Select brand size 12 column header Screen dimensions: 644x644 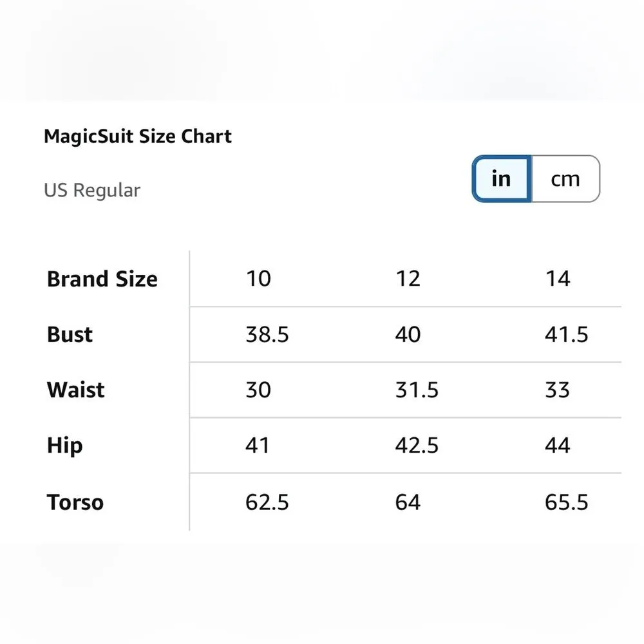(408, 279)
